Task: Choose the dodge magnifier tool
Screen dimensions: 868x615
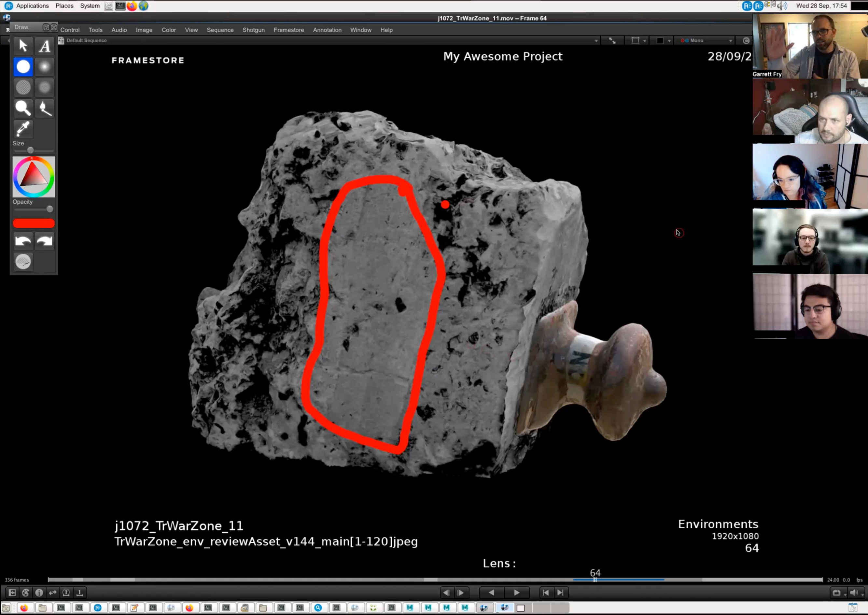Action: (23, 108)
